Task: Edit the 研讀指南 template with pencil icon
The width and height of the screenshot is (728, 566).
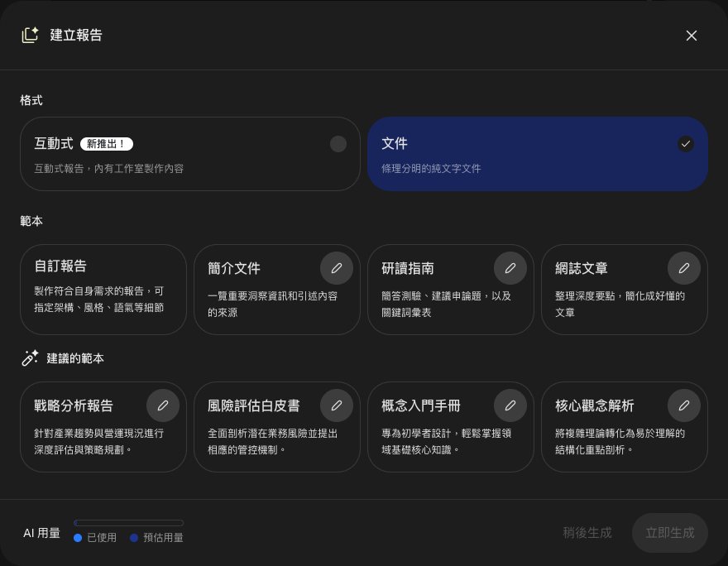Action: click(510, 268)
